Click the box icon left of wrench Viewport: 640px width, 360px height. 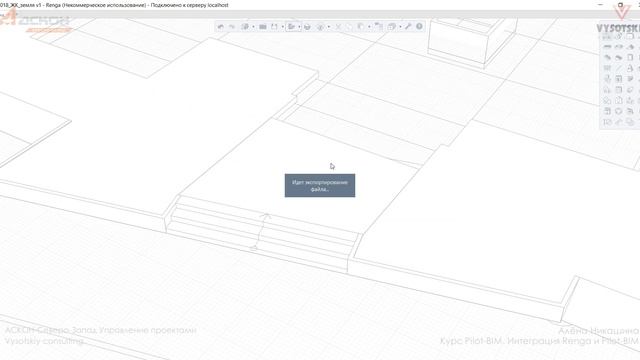tap(392, 27)
